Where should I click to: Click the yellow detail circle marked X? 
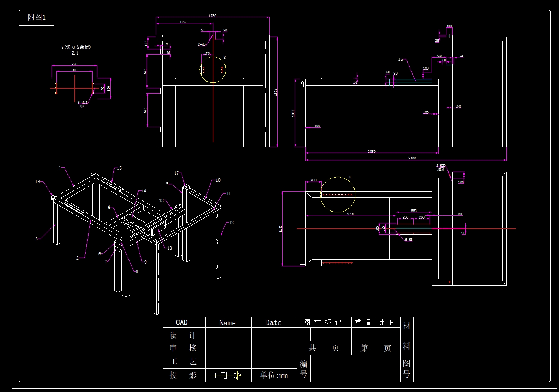click(338, 195)
